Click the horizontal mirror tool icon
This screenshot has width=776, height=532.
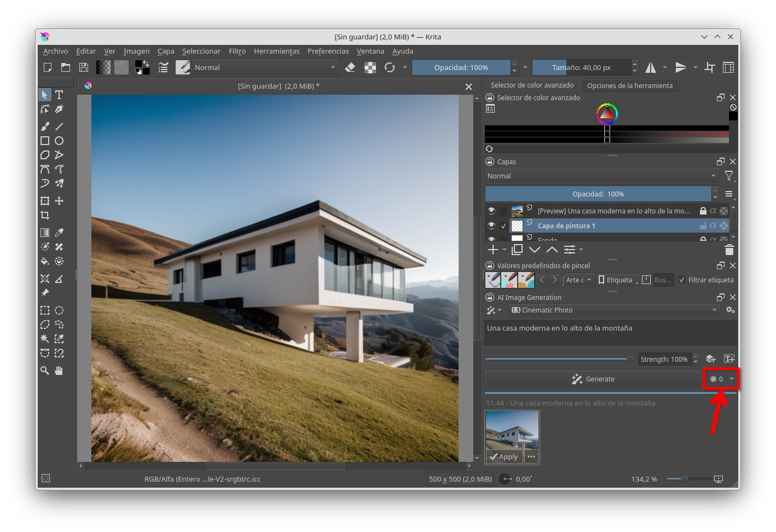click(651, 67)
